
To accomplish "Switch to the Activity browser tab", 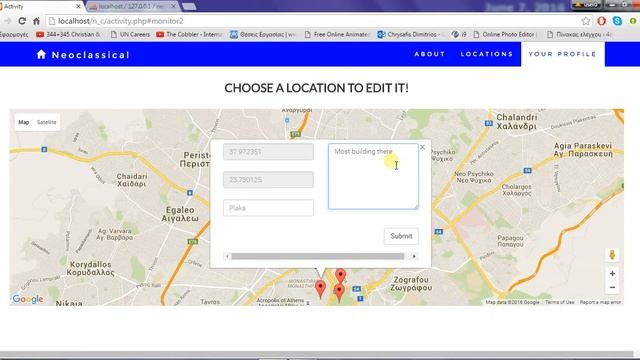I will click(39, 7).
